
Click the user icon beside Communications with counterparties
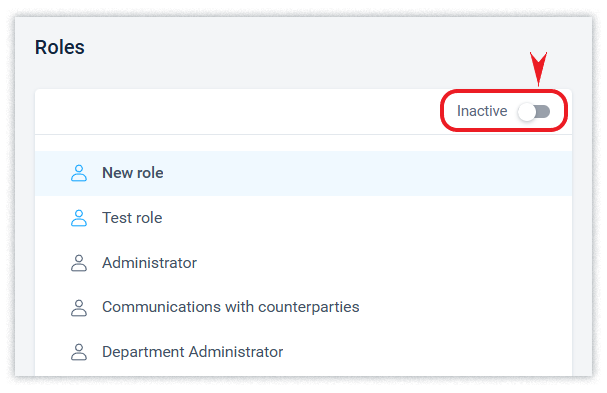tap(79, 308)
